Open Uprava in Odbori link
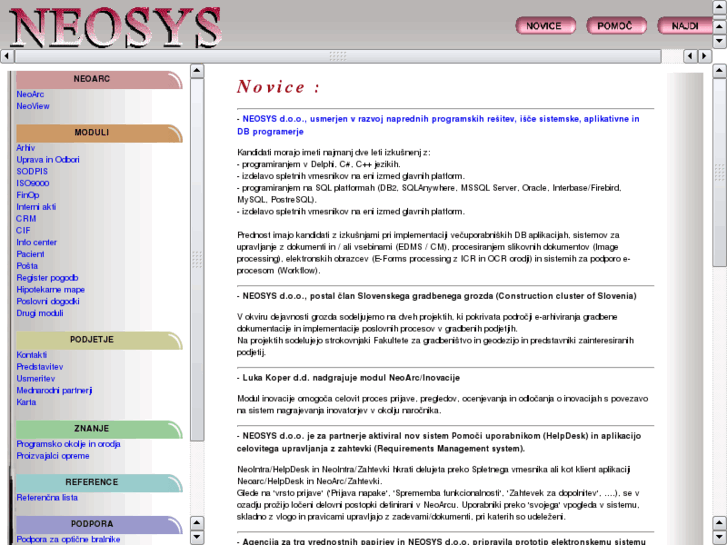The image size is (727, 545). [48, 160]
